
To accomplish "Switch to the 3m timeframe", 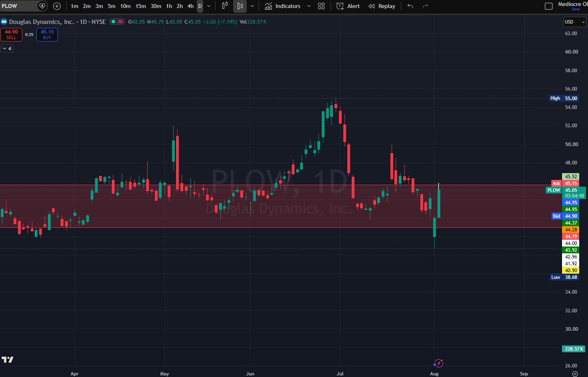I will coord(99,6).
